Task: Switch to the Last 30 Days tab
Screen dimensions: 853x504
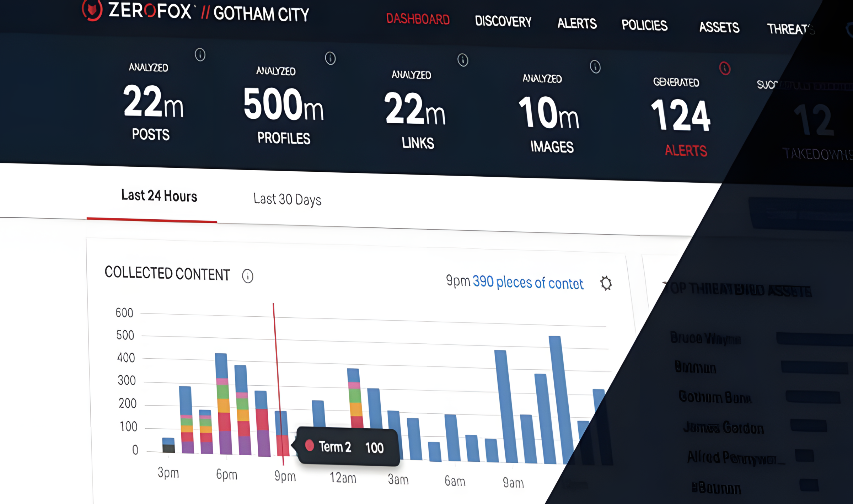Action: tap(287, 199)
